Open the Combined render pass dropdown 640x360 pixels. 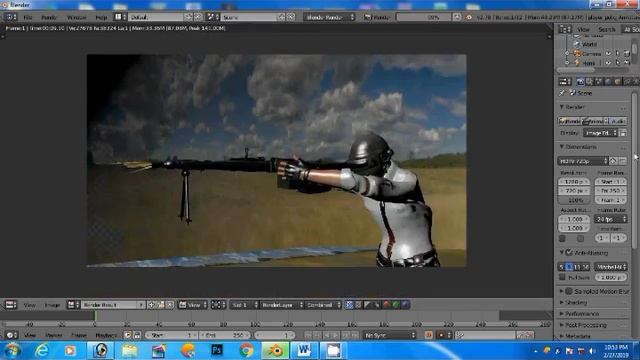click(323, 305)
